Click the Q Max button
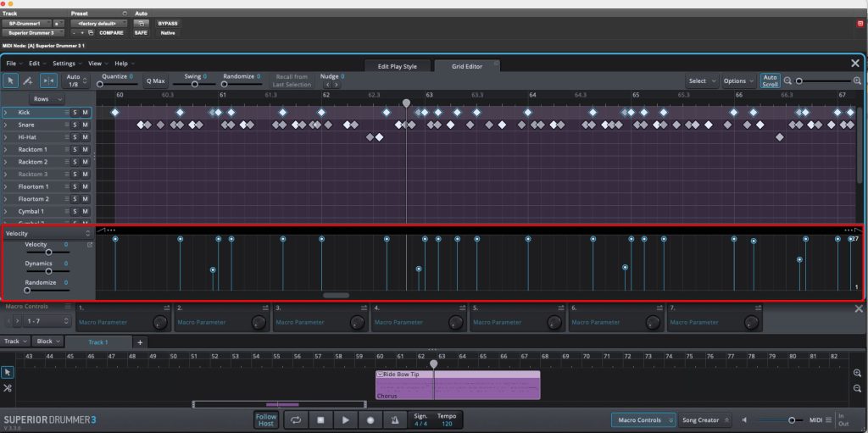Image resolution: width=868 pixels, height=433 pixels. pyautogui.click(x=155, y=80)
